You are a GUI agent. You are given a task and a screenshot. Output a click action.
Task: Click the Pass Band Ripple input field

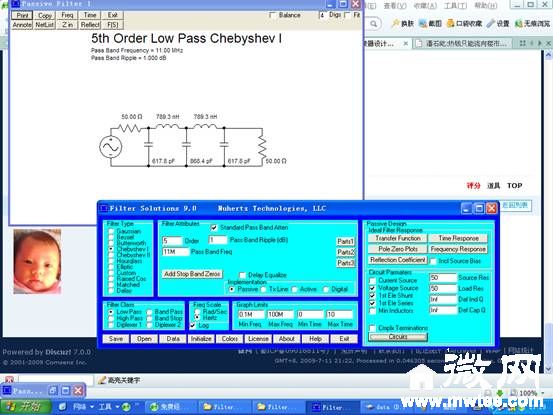(x=217, y=240)
